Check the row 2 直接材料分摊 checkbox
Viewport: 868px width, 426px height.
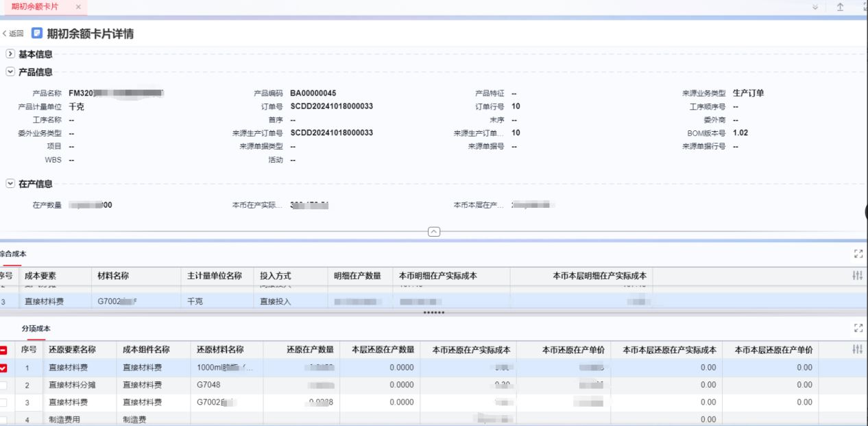3,385
